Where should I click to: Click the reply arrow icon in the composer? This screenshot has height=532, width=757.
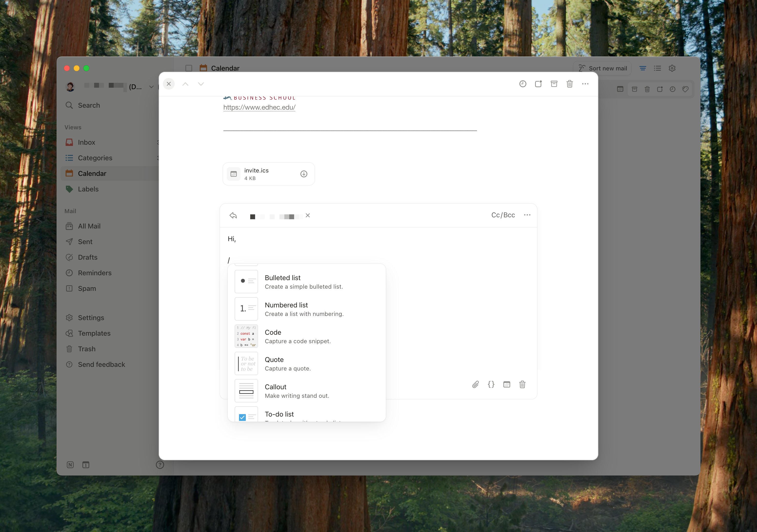[233, 216]
